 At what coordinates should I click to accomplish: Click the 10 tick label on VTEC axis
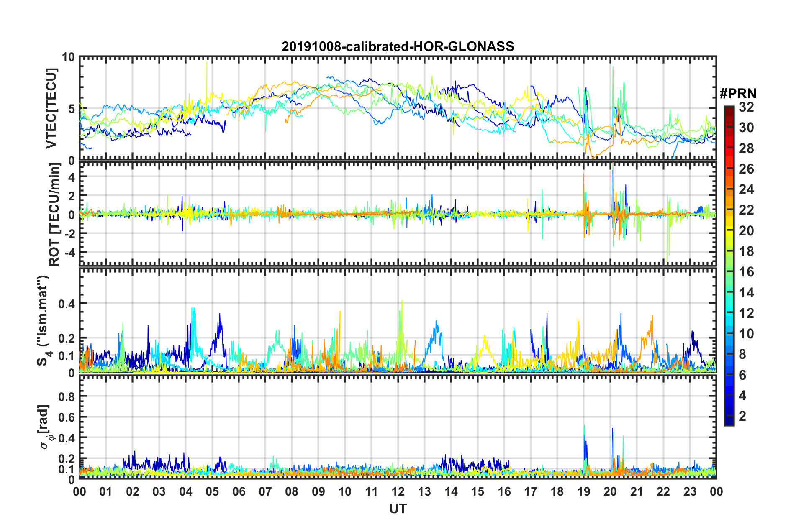pos(68,57)
